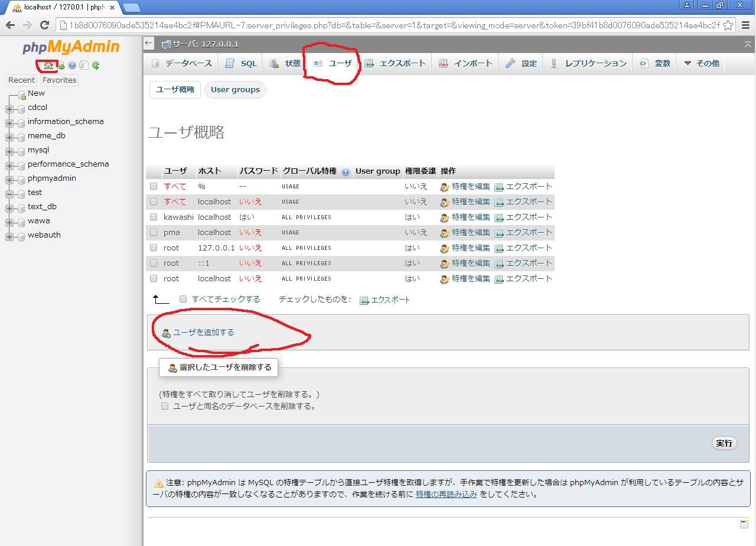This screenshot has height=546, width=756.
Task: Reload the page with browser refresh icon
Action: (44, 25)
